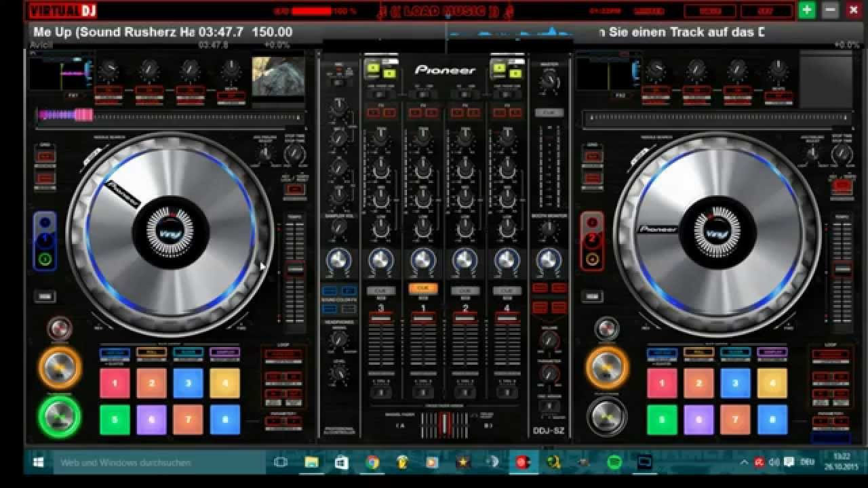Hit the orange Cue button on right deck
This screenshot has width=868, height=488.
click(x=607, y=367)
